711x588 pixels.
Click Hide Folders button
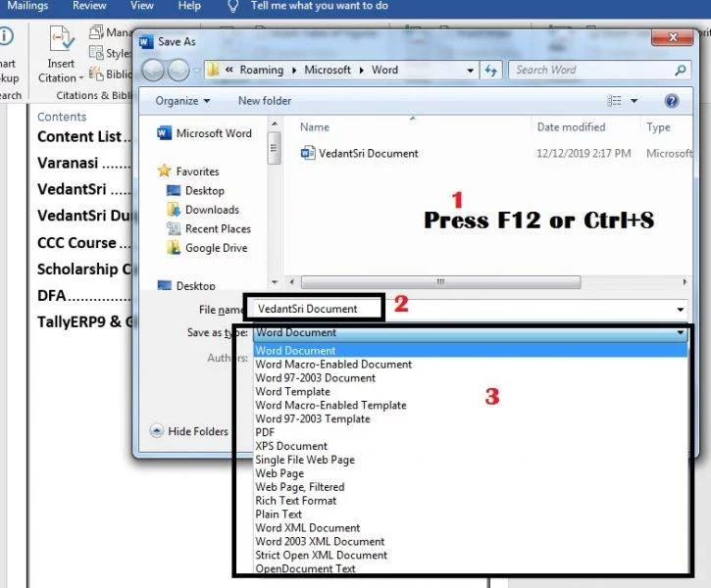pyautogui.click(x=189, y=431)
